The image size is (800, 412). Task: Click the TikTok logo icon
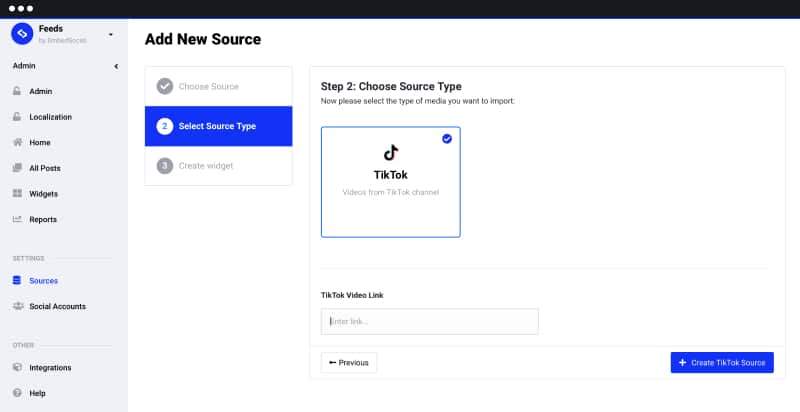click(391, 152)
